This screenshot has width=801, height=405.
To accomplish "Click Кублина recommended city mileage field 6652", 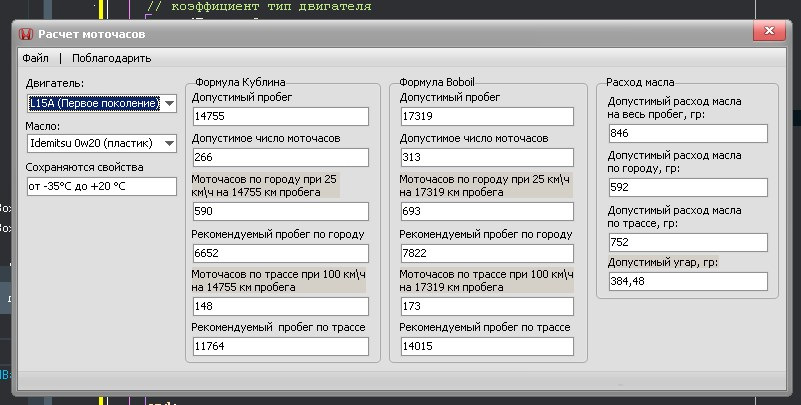I will [x=280, y=253].
